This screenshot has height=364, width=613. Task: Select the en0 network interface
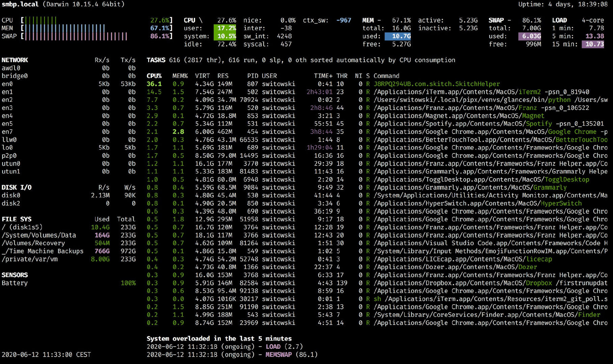(x=7, y=84)
